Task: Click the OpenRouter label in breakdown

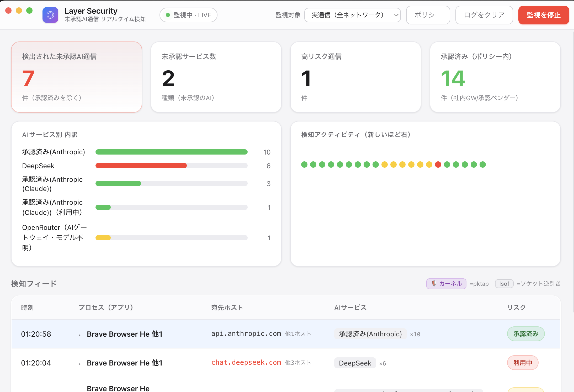Action: click(54, 237)
